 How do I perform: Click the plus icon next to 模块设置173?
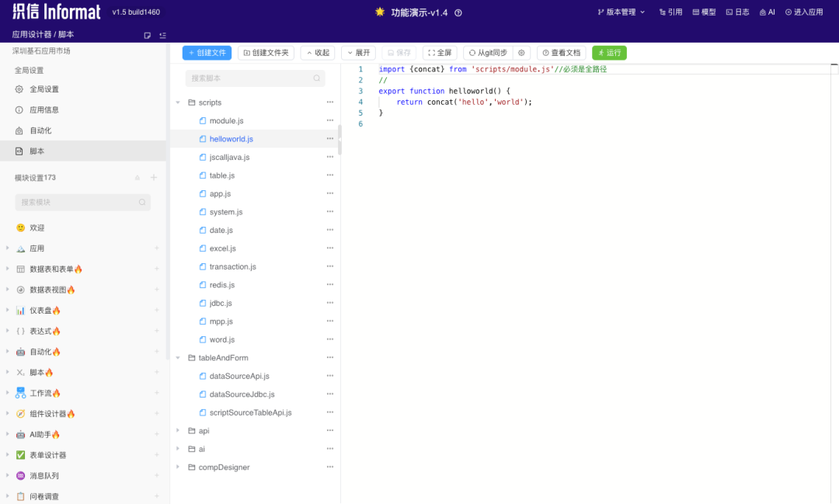154,178
